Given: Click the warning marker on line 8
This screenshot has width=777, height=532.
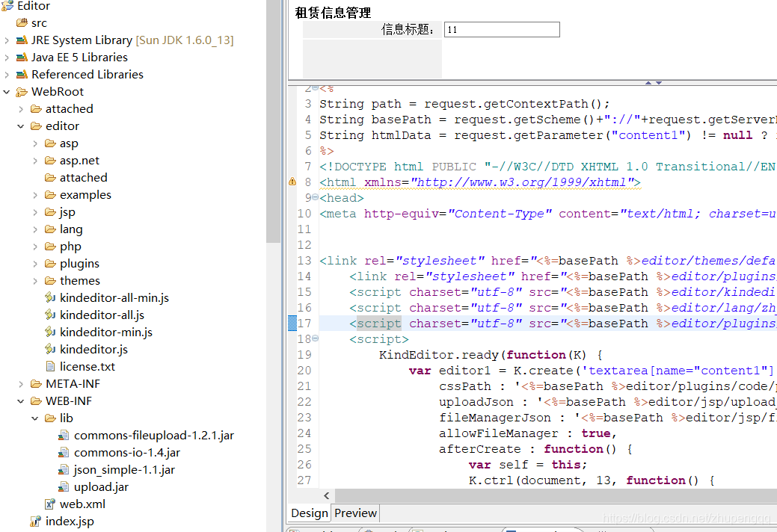Looking at the screenshot, I should coord(292,182).
